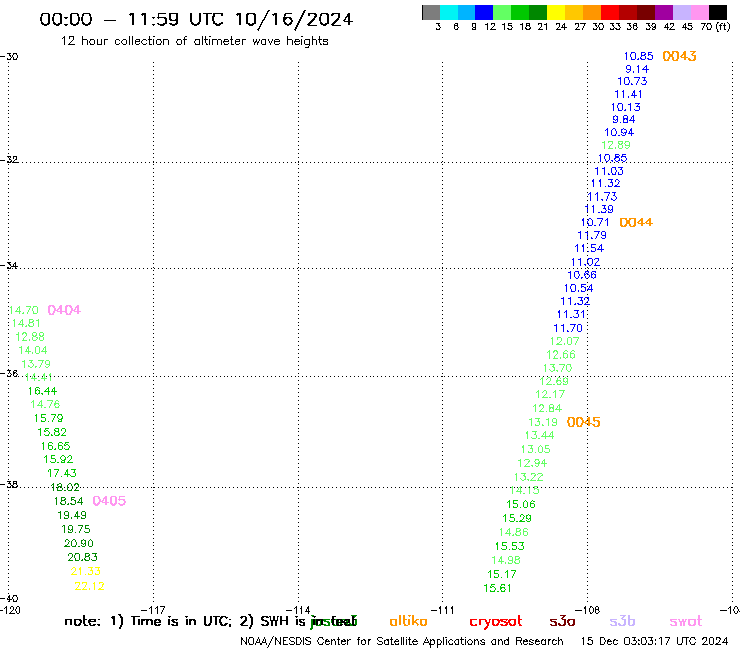Select the wave height value 15.53

click(509, 546)
